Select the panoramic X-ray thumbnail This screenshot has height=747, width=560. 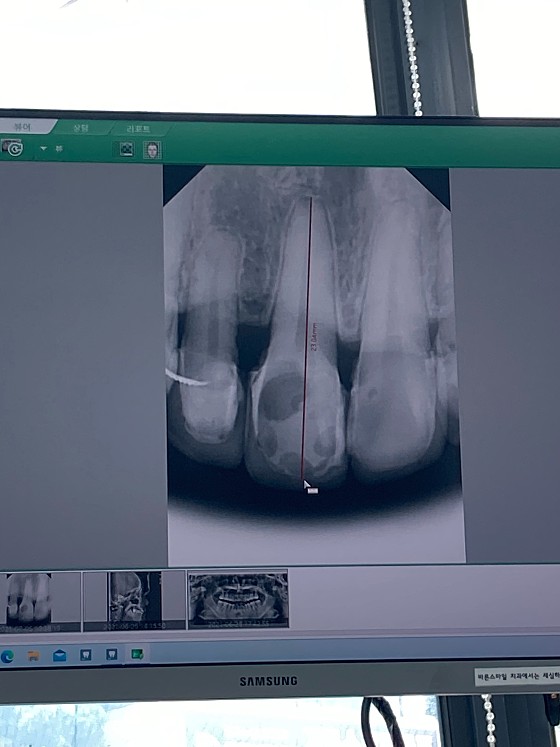pyautogui.click(x=238, y=599)
